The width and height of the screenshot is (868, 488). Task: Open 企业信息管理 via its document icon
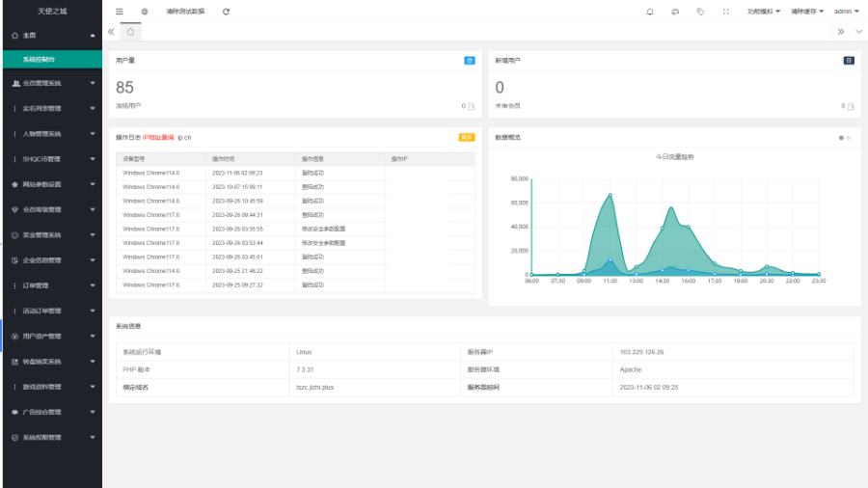point(14,260)
